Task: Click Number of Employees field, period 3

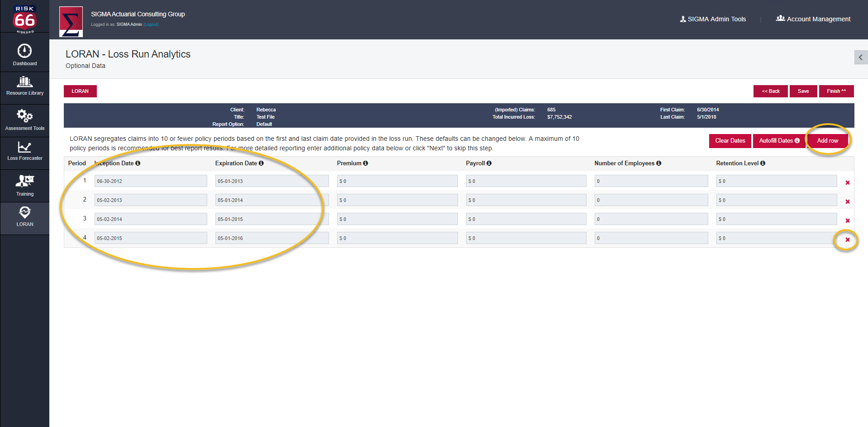Action: pyautogui.click(x=651, y=219)
